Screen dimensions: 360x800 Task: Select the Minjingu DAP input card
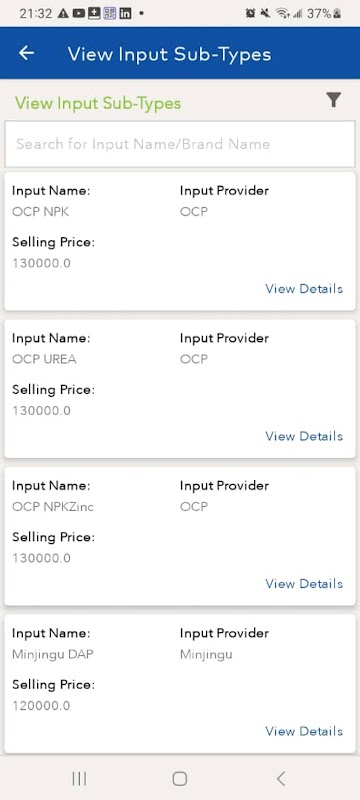click(x=180, y=684)
